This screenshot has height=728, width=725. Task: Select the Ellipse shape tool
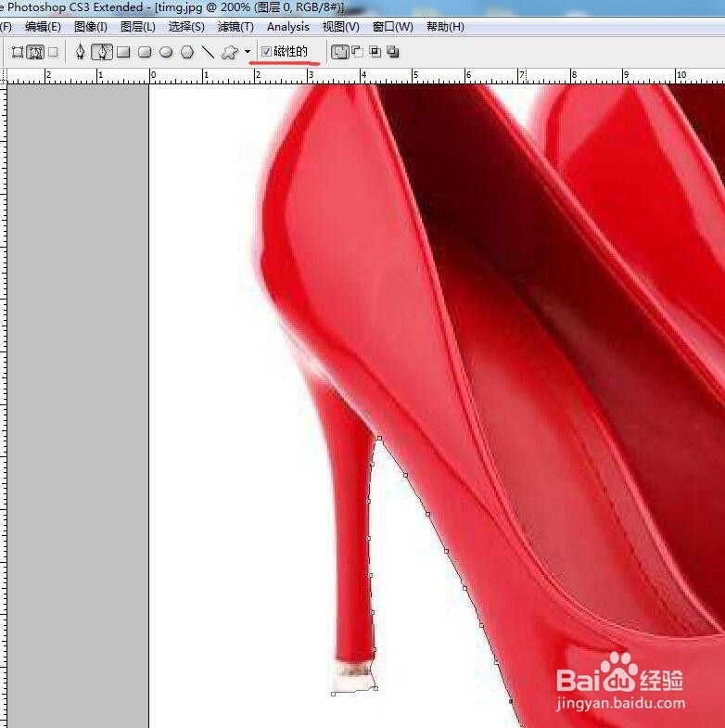[166, 52]
